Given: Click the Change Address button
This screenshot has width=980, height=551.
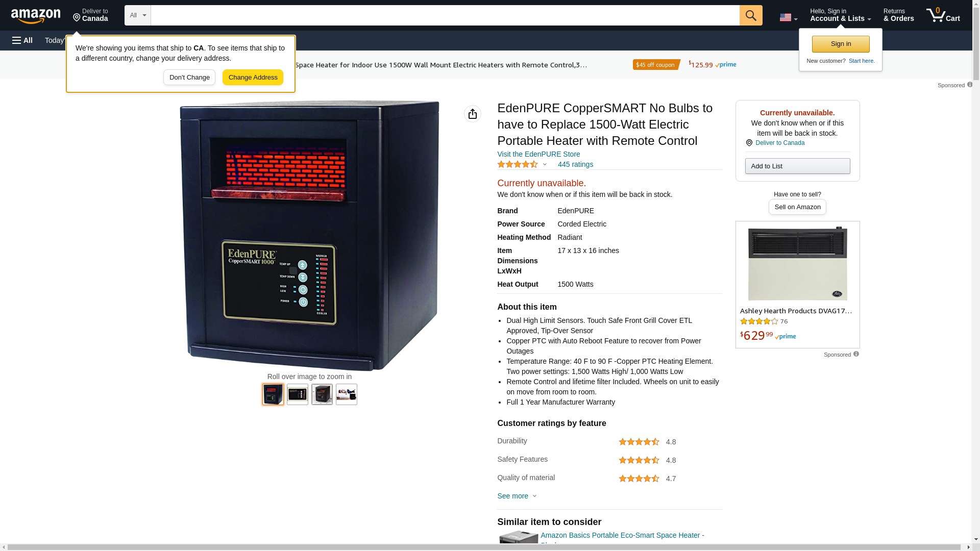Looking at the screenshot, I should pyautogui.click(x=253, y=78).
